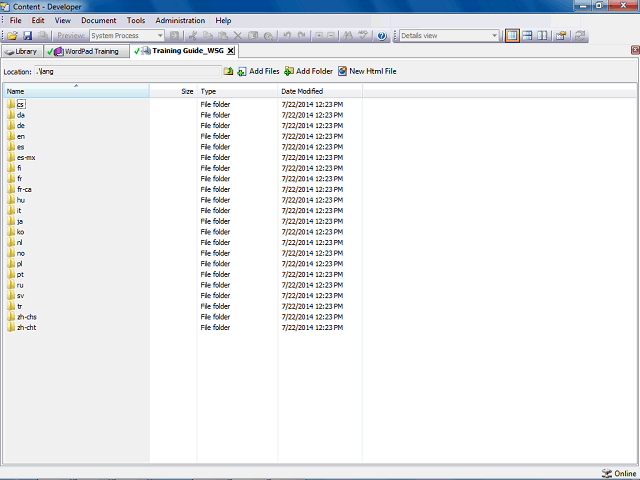Sort by the Date Modified column header
The width and height of the screenshot is (640, 480).
320,91
